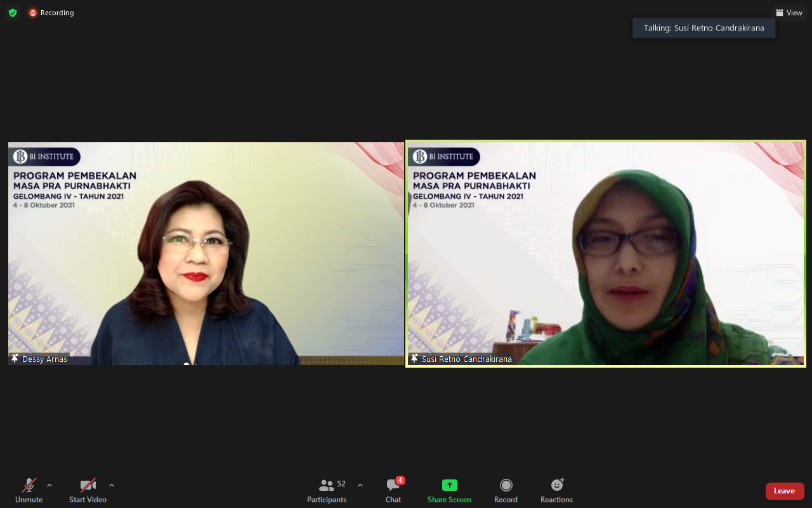Open the Participants panel
This screenshot has width=812, height=508.
click(327, 490)
